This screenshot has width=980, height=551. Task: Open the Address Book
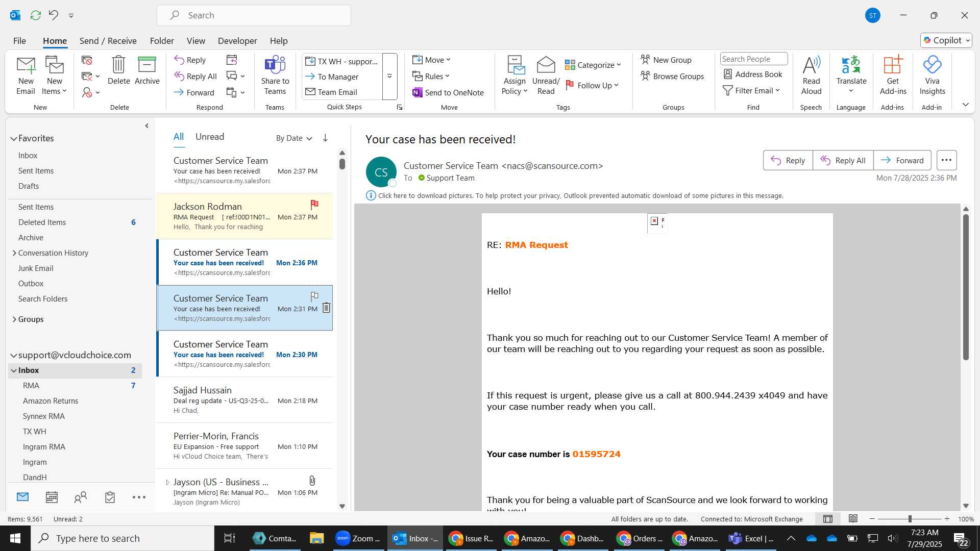[753, 74]
